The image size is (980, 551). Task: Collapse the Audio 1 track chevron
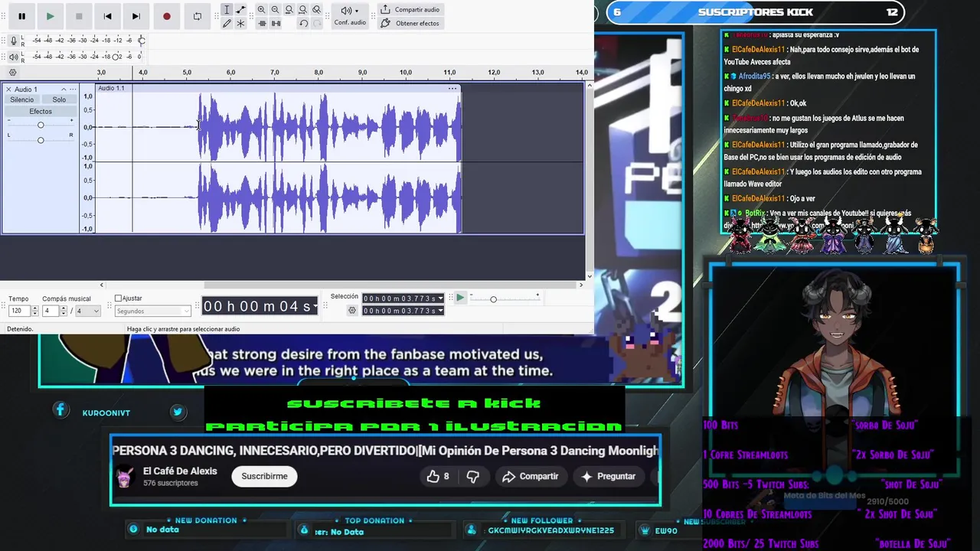[64, 90]
